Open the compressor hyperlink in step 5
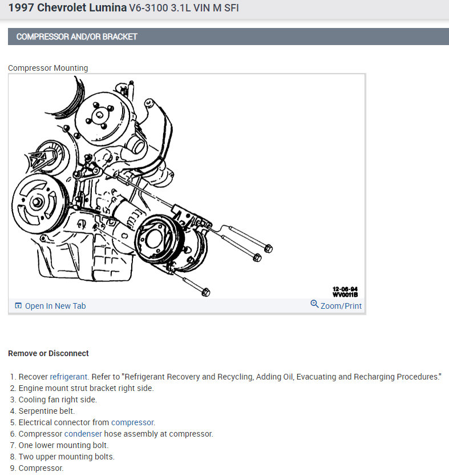 (132, 422)
